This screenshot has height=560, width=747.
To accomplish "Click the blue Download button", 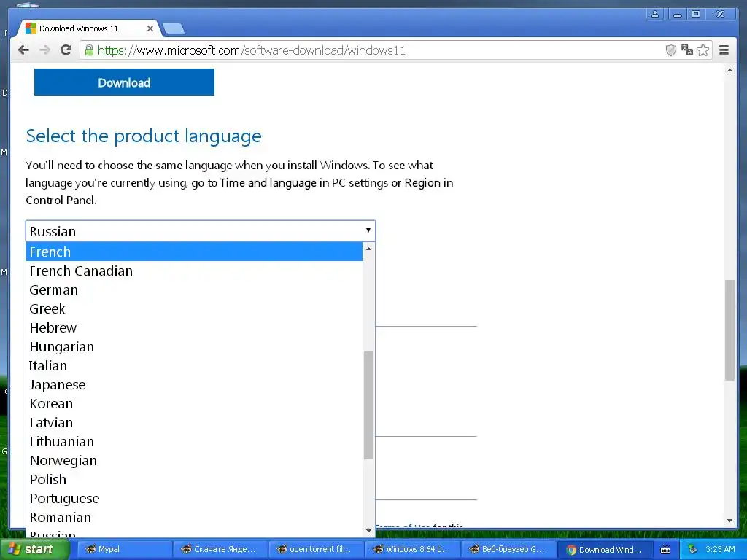I will pyautogui.click(x=124, y=82).
